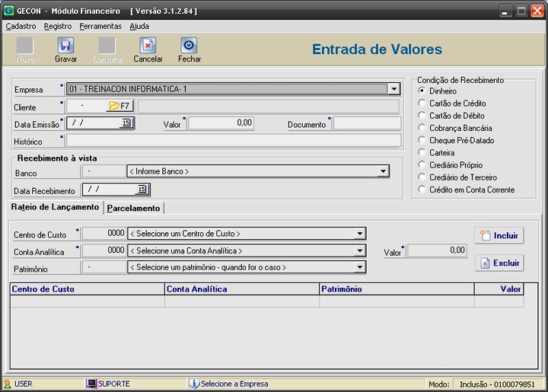Select the Dinheiro payment option
The width and height of the screenshot is (548, 392).
(x=422, y=91)
